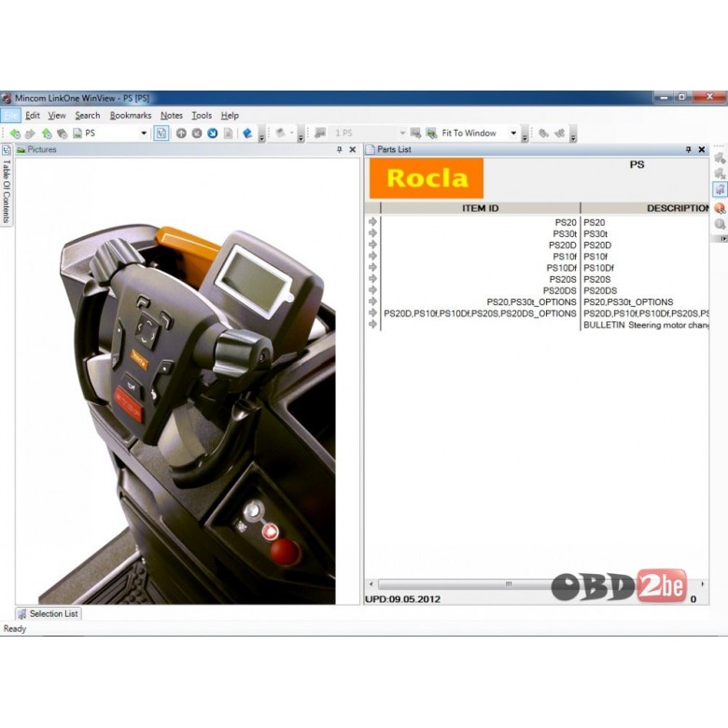Click the UPD:09.05.2012 text
Viewport: 728px width, 728px height.
[402, 599]
